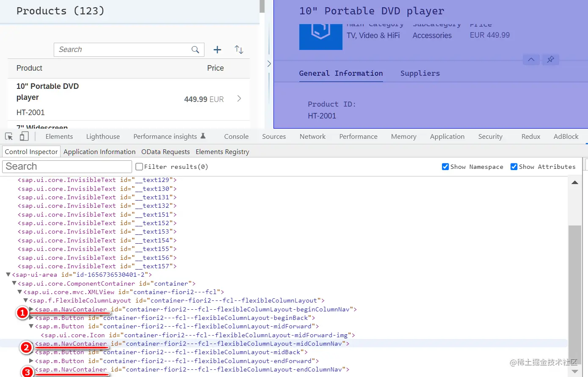
Task: Switch to the OData Requests tab
Action: 166,152
